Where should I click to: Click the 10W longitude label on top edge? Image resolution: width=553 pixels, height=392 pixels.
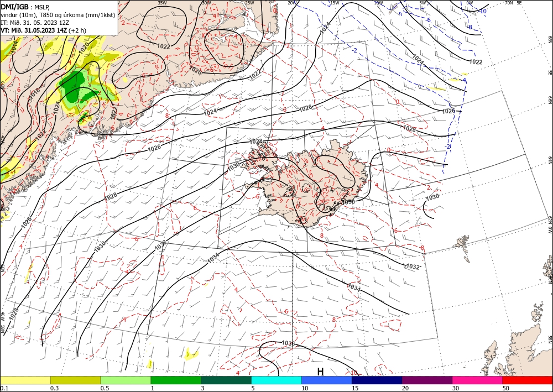pyautogui.click(x=378, y=3)
